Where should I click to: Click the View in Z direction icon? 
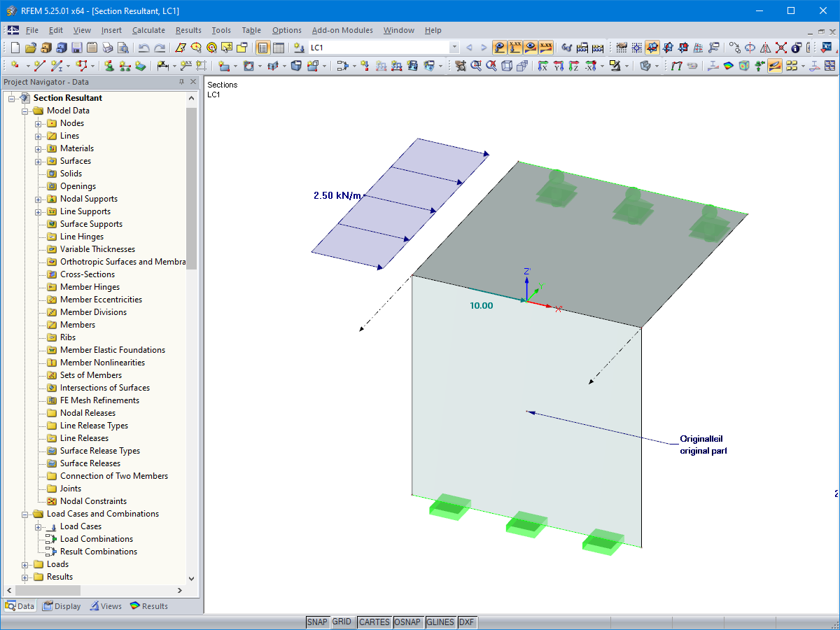573,66
